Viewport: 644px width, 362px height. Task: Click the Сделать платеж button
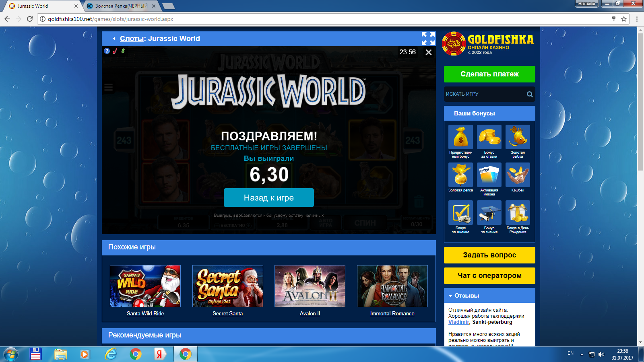click(489, 74)
